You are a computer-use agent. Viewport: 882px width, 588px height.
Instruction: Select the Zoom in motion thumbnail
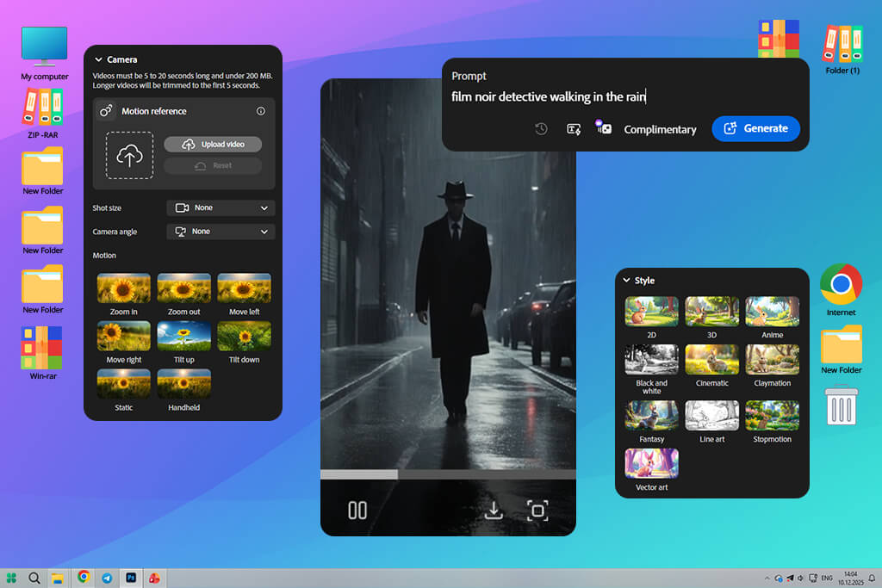tap(124, 288)
